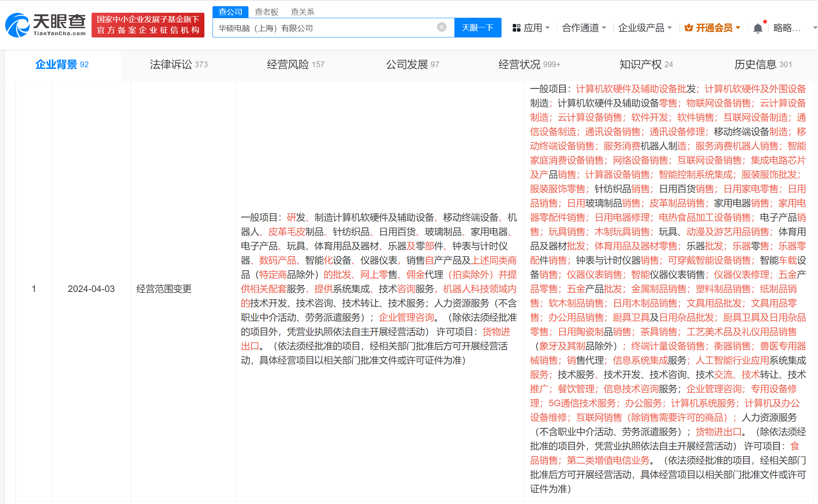The image size is (818, 504).
Task: Open notifications via the bell icon
Action: 757,27
